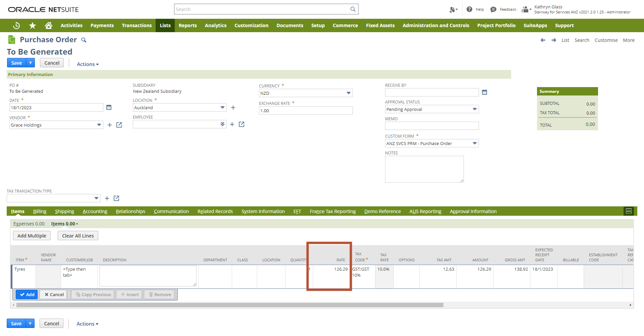Open the List link
This screenshot has height=336, width=644.
566,40
